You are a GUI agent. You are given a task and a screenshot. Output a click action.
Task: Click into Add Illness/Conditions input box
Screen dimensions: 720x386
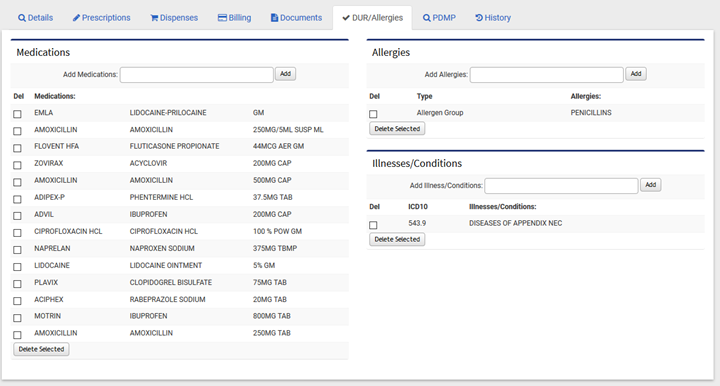561,186
